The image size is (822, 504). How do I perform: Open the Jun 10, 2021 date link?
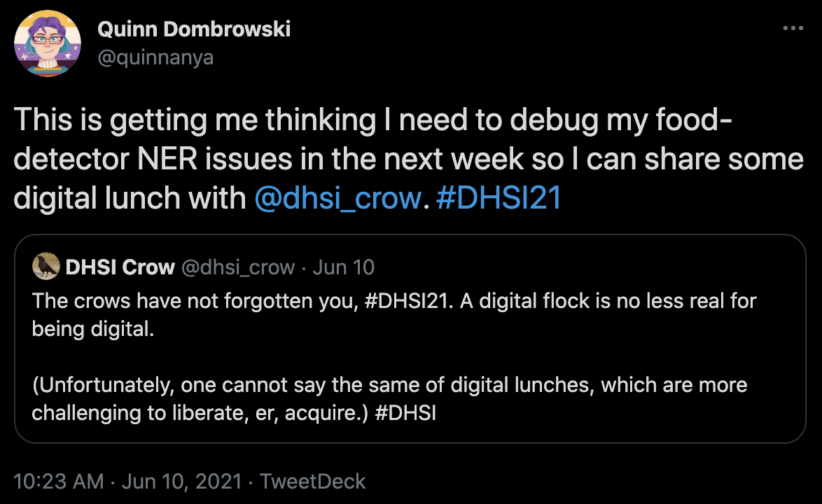[181, 482]
